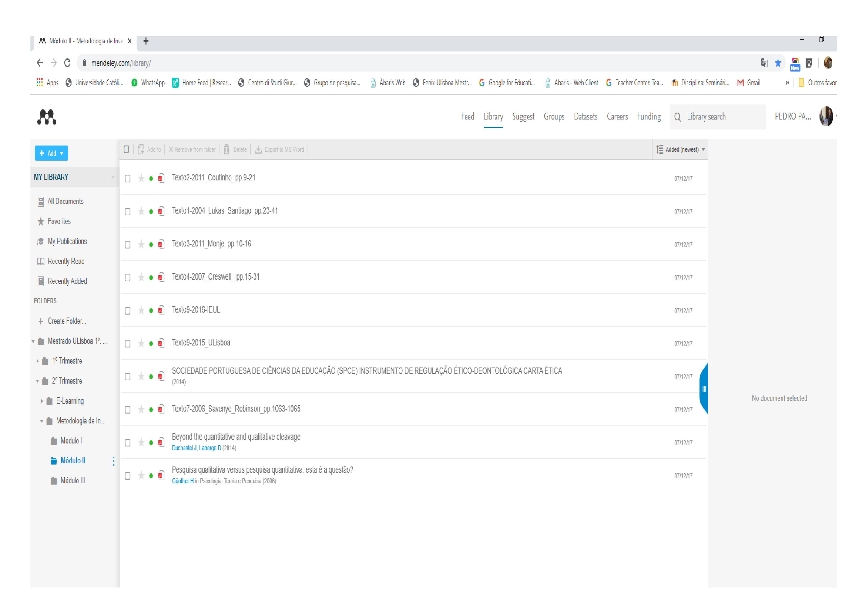Click the browser bookmark star icon
Viewport: 868px width, 614px height.
click(x=778, y=63)
